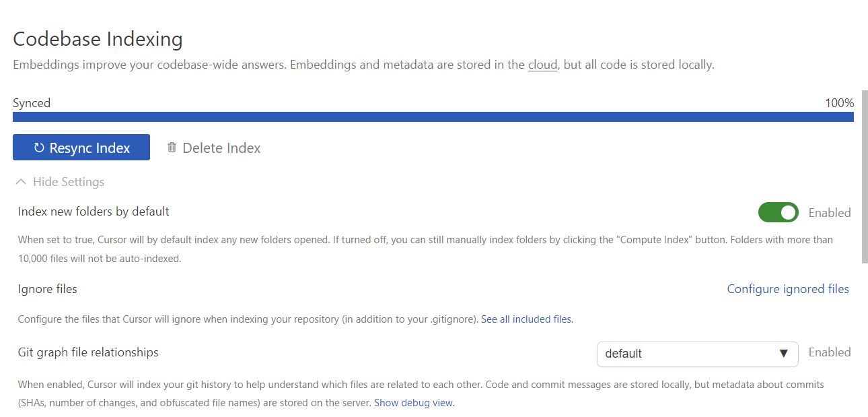Click the Delete Index button text
The width and height of the screenshot is (868, 417).
pyautogui.click(x=221, y=148)
